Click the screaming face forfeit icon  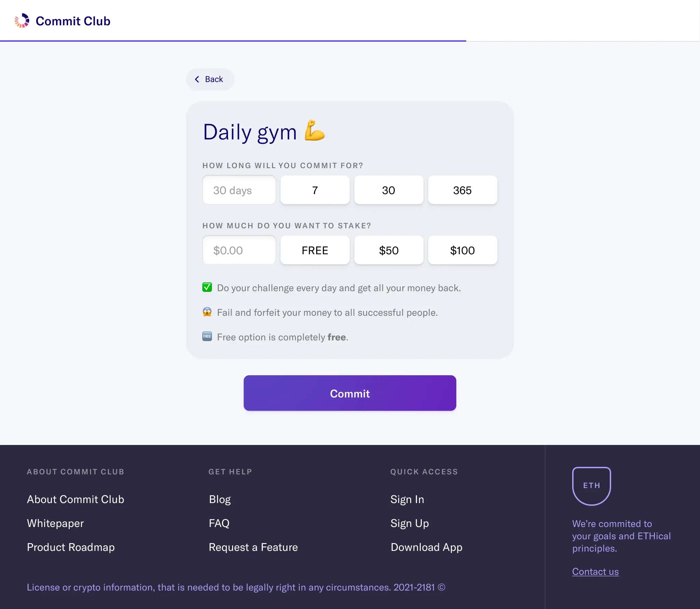(x=207, y=311)
